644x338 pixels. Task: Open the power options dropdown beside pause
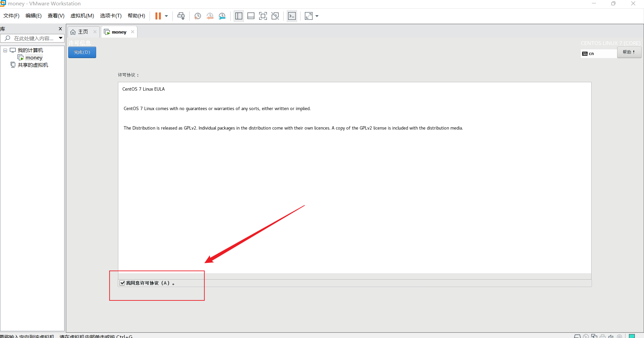[x=166, y=16]
